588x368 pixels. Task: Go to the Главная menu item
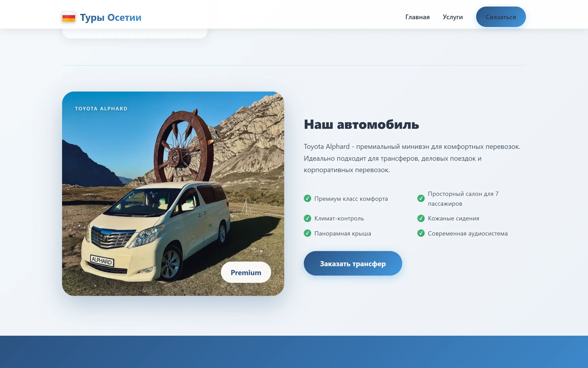click(417, 17)
